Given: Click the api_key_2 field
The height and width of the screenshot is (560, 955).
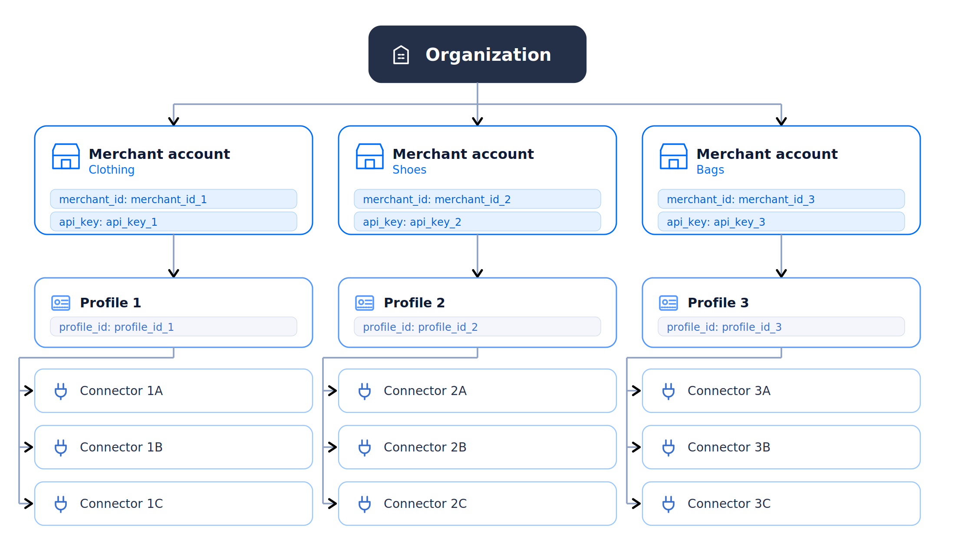Looking at the screenshot, I should (477, 221).
